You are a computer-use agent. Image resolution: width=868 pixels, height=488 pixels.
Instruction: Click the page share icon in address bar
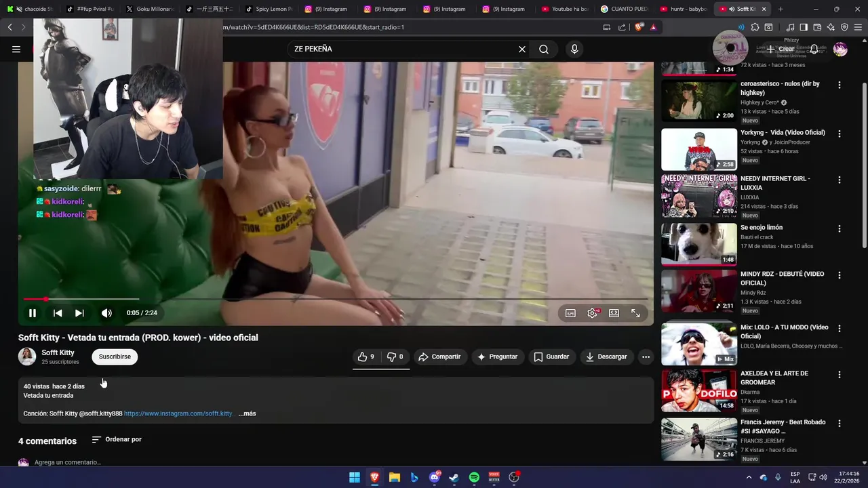tap(622, 27)
